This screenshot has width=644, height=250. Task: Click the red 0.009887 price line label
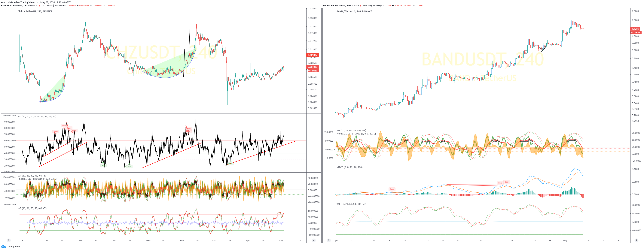tap(313, 55)
